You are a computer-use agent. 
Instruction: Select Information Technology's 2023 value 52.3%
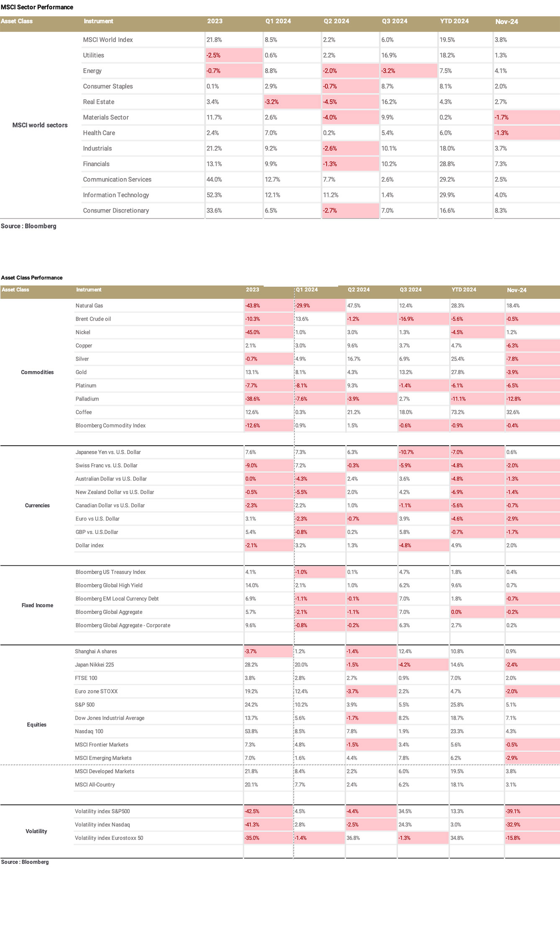click(214, 195)
